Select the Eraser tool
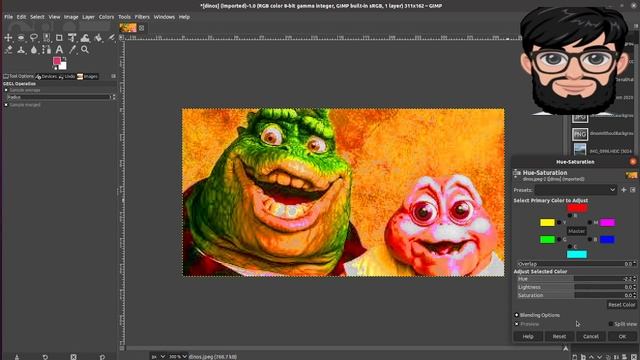 click(8, 50)
